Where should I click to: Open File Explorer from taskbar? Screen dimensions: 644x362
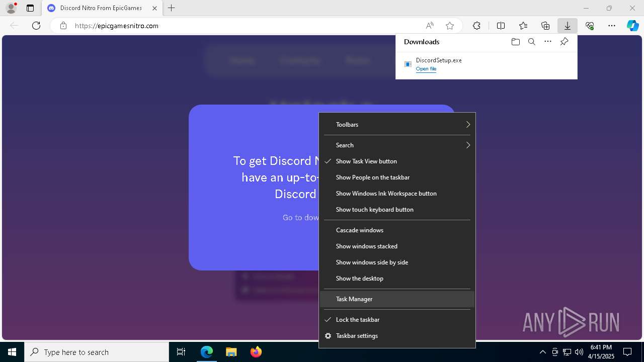click(x=231, y=352)
